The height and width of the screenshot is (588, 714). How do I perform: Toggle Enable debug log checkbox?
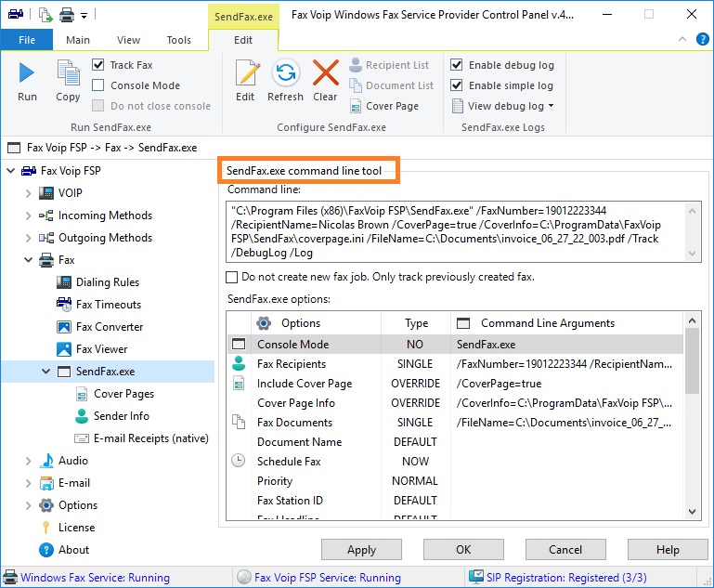point(456,65)
